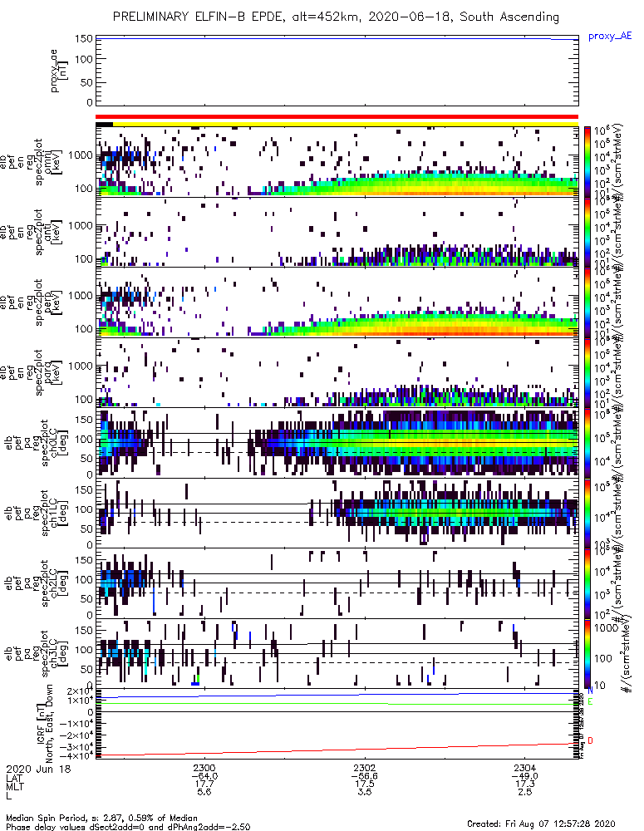This screenshot has width=644, height=831.
Task: Click the perp panel color scale bar
Action: click(587, 302)
